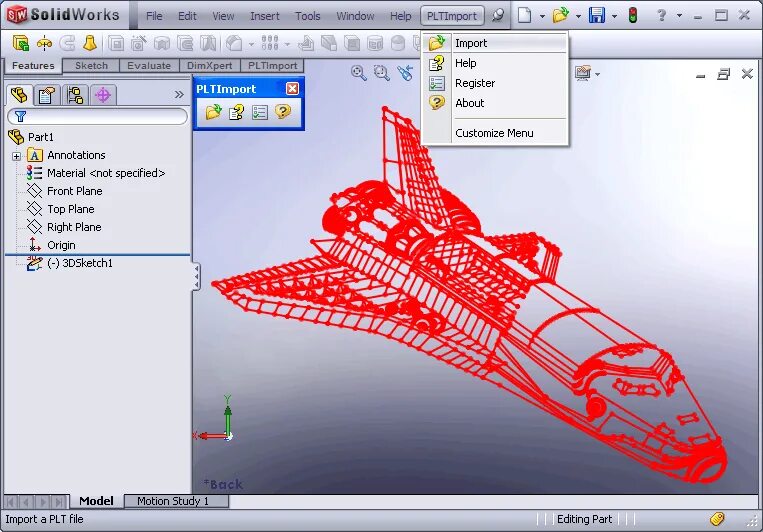
Task: Open the Insert menu
Action: click(x=265, y=16)
